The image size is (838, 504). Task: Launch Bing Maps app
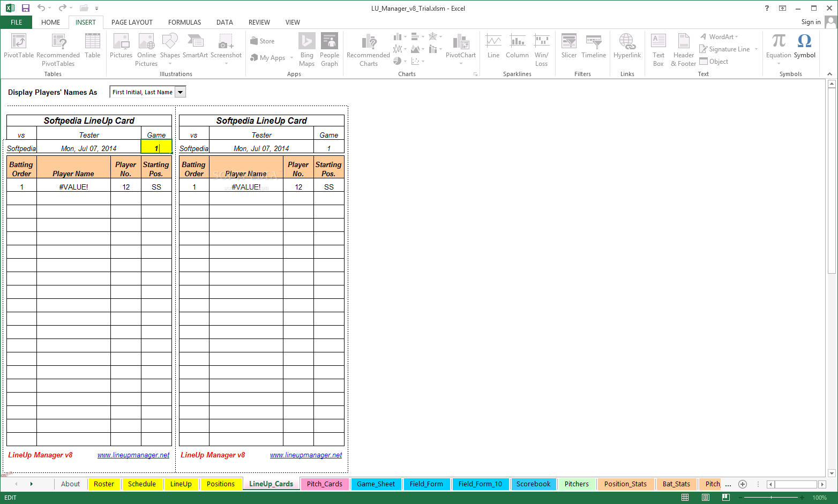[307, 50]
